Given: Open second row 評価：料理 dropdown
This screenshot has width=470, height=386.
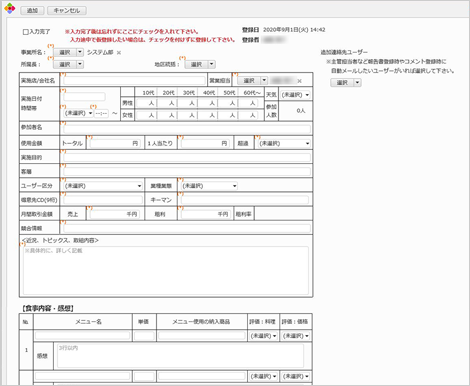Looking at the screenshot, I should click(x=263, y=376).
